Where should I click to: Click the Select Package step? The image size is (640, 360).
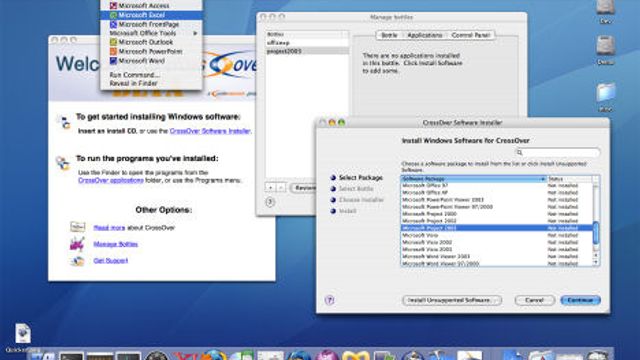356,178
